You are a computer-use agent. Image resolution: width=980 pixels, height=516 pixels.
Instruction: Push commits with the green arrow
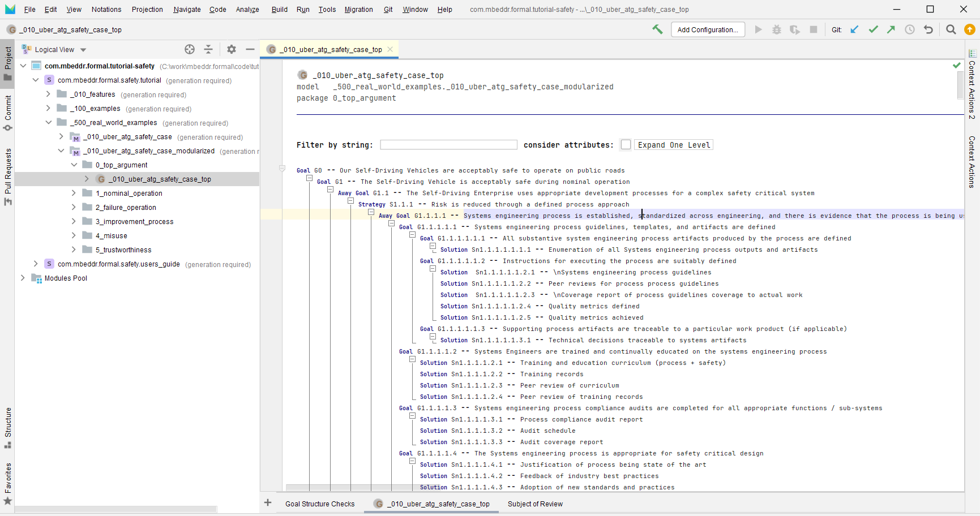pos(891,29)
